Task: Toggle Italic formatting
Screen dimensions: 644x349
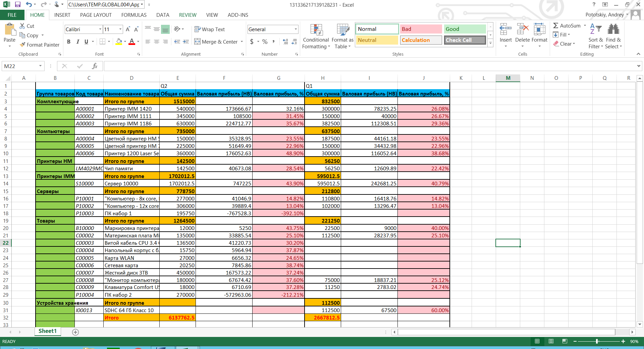Action: click(77, 42)
